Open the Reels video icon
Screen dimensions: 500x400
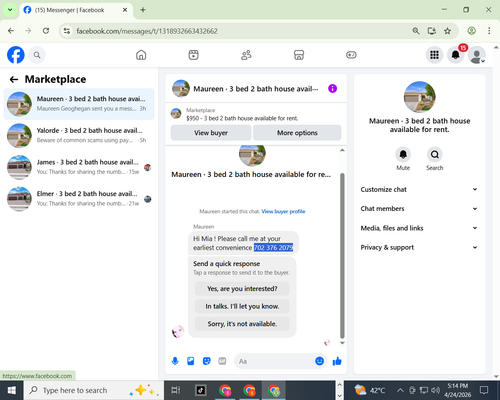point(193,55)
